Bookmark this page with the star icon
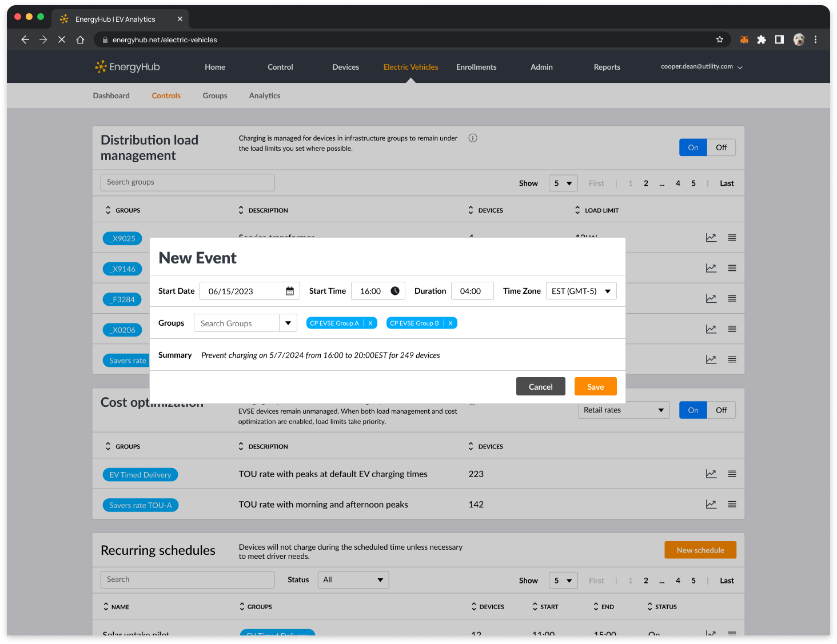 (720, 39)
